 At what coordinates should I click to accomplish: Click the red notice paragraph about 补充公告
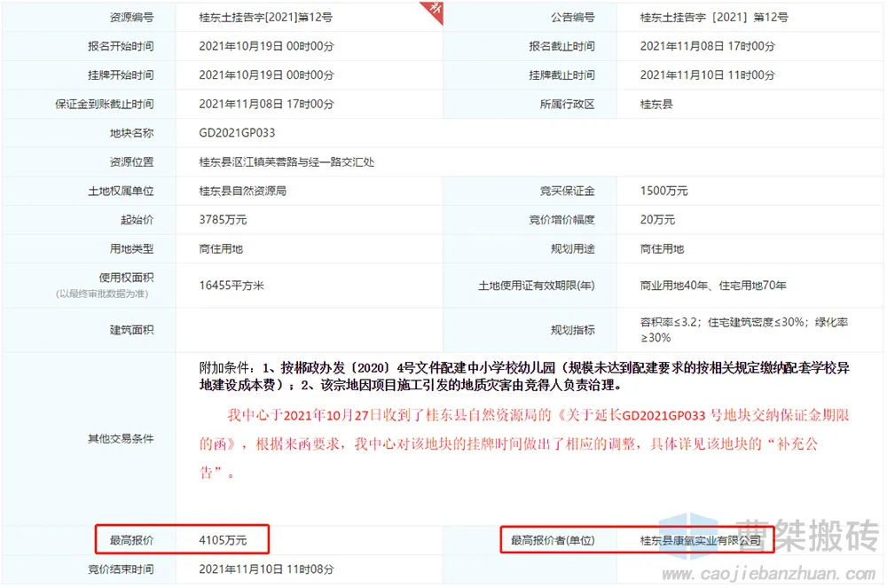524,443
